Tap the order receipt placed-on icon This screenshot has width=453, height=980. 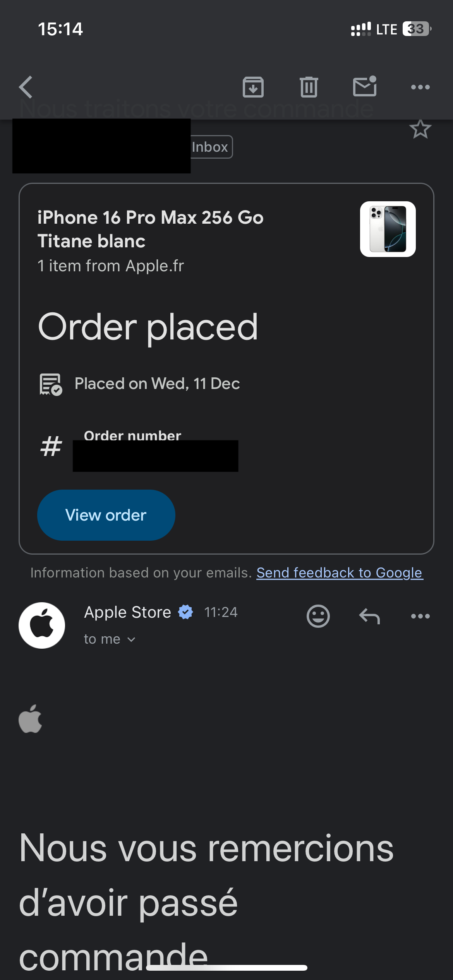51,384
